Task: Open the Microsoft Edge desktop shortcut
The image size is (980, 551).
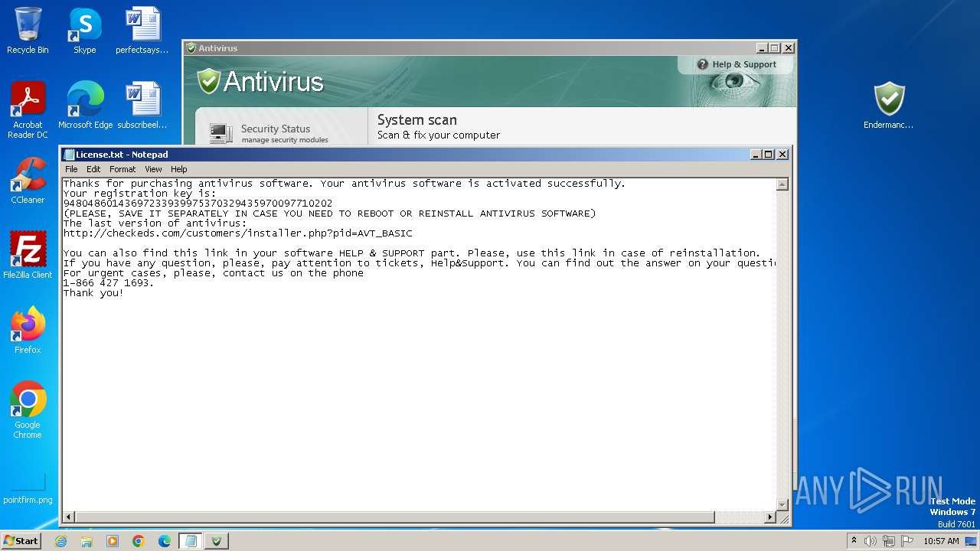Action: pos(85,106)
